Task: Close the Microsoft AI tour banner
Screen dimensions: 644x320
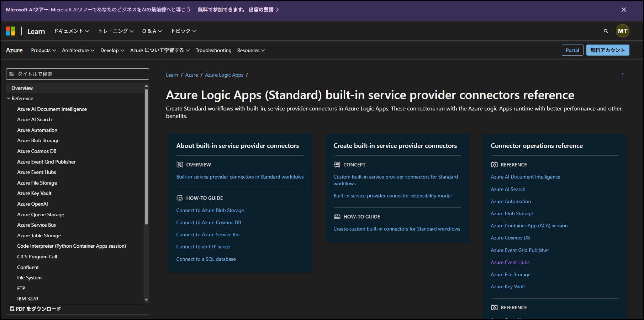Action: 623,10
